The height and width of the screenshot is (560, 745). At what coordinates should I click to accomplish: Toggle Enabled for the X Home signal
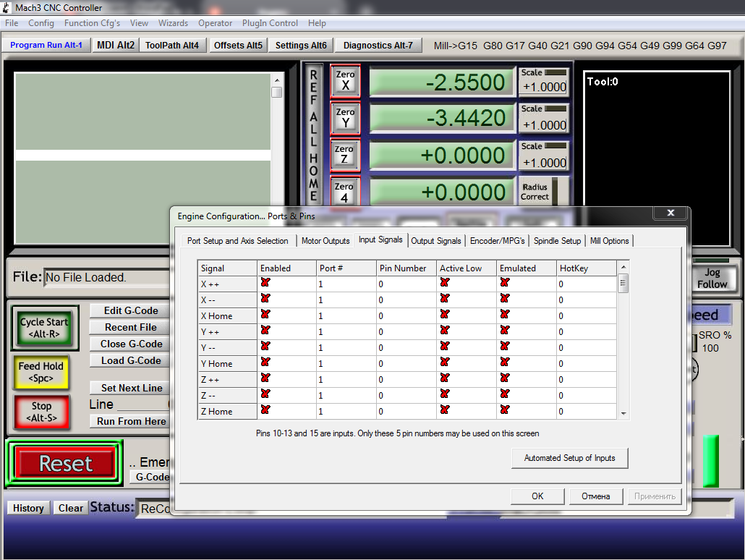(265, 314)
